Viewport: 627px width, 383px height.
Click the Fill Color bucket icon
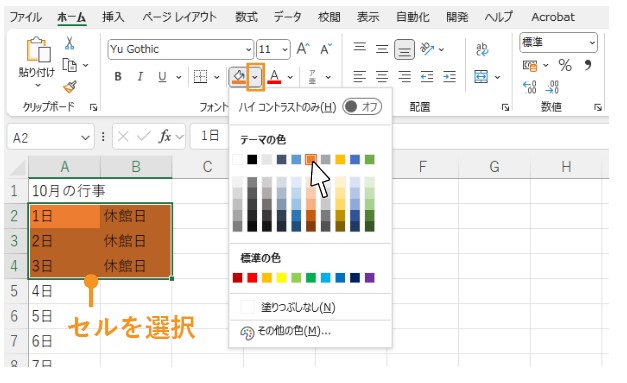pyautogui.click(x=238, y=76)
